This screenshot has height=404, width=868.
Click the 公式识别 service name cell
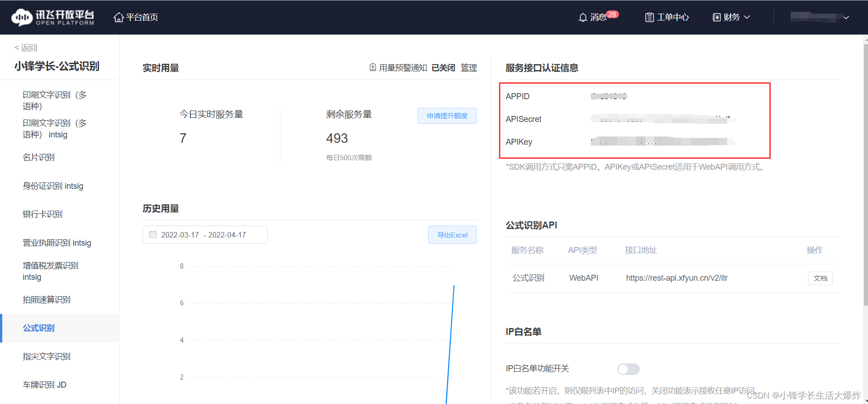528,278
